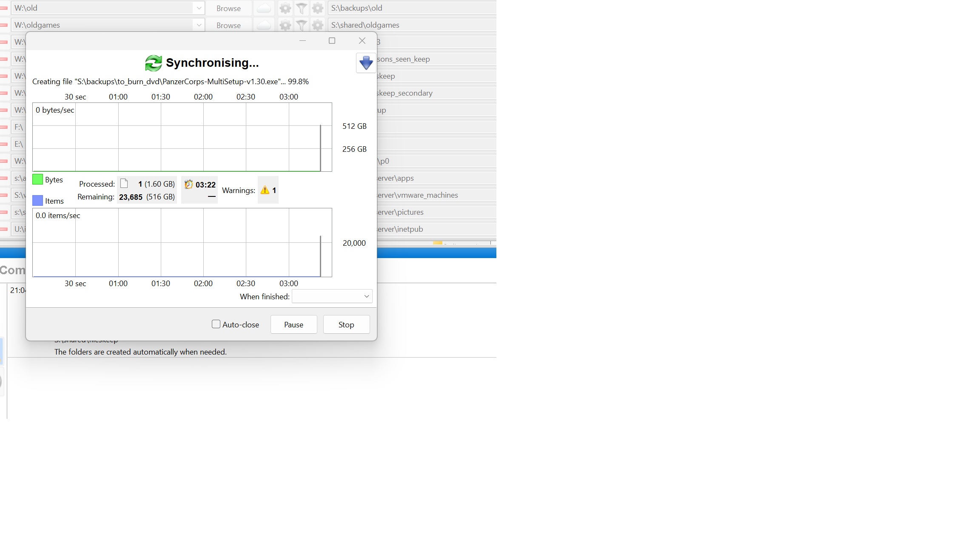The width and height of the screenshot is (980, 551).
Task: Click the elapsed time clock icon
Action: pos(188,184)
